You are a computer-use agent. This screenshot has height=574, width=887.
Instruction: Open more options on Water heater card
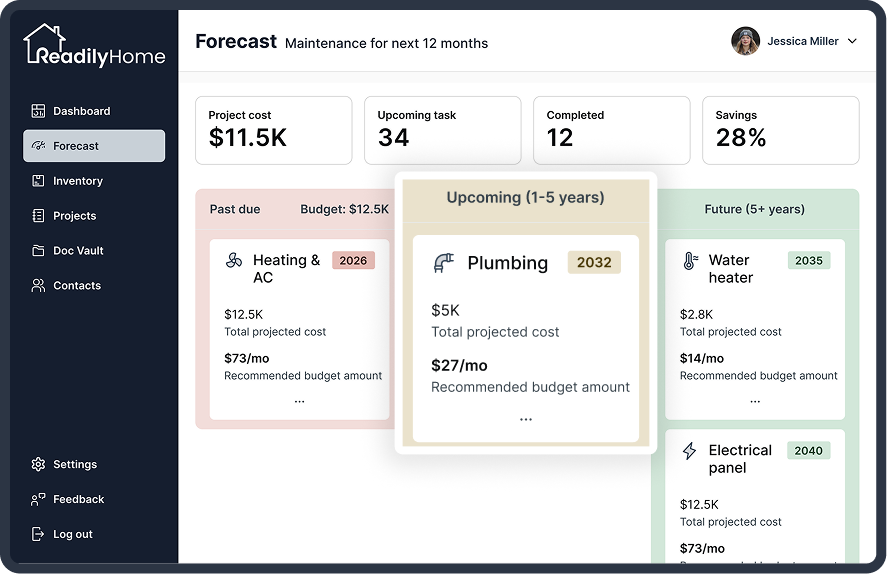[x=755, y=402]
